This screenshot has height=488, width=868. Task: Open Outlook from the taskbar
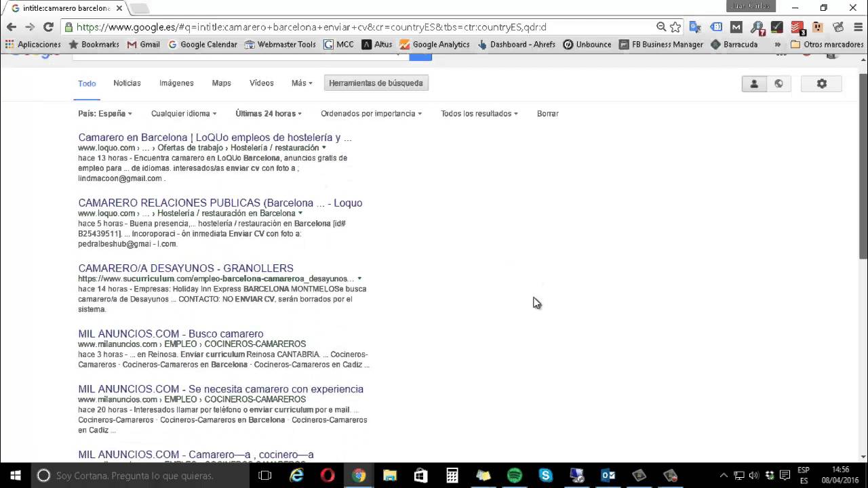pos(608,476)
